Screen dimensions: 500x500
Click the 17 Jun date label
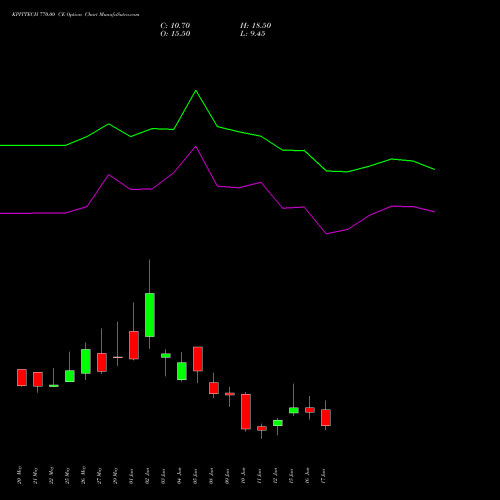323,476
